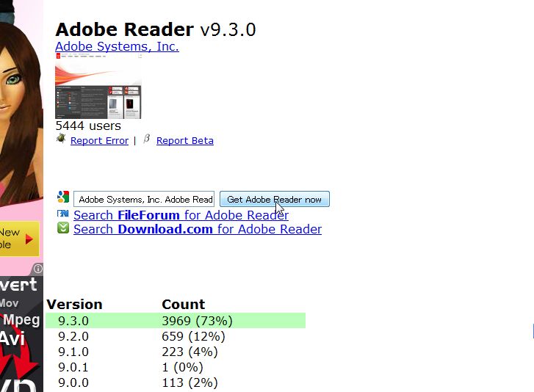Click the video converter ad banner

point(21,334)
